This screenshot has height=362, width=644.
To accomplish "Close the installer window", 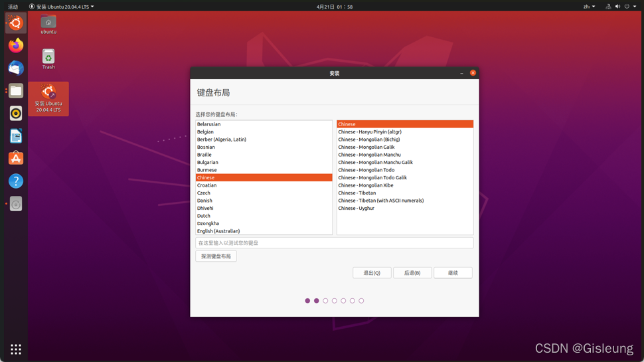I will point(473,72).
